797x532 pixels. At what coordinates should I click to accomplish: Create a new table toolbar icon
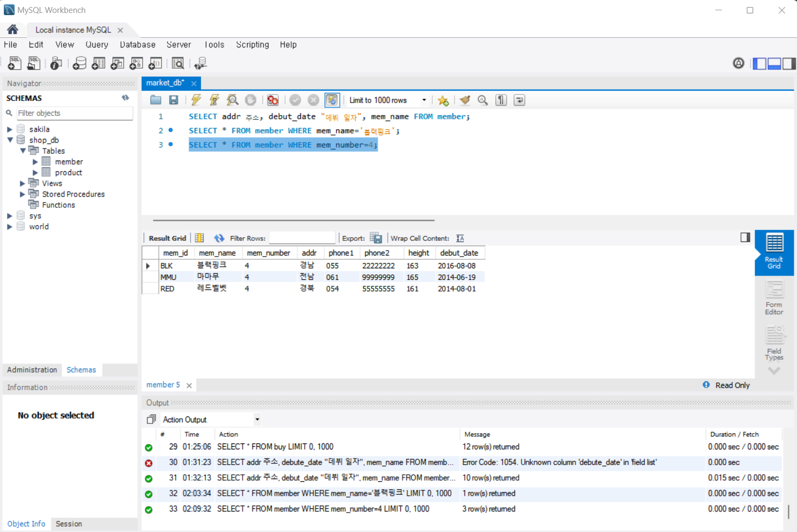pos(98,63)
